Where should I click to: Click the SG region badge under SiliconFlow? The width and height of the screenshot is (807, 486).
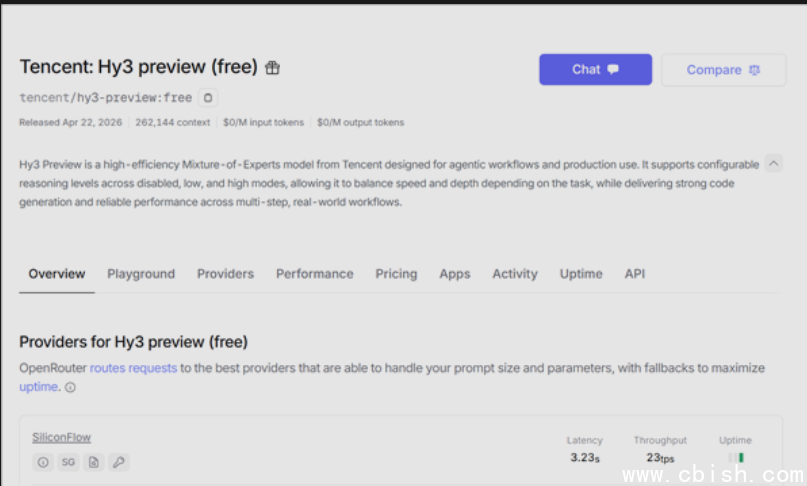tap(68, 462)
